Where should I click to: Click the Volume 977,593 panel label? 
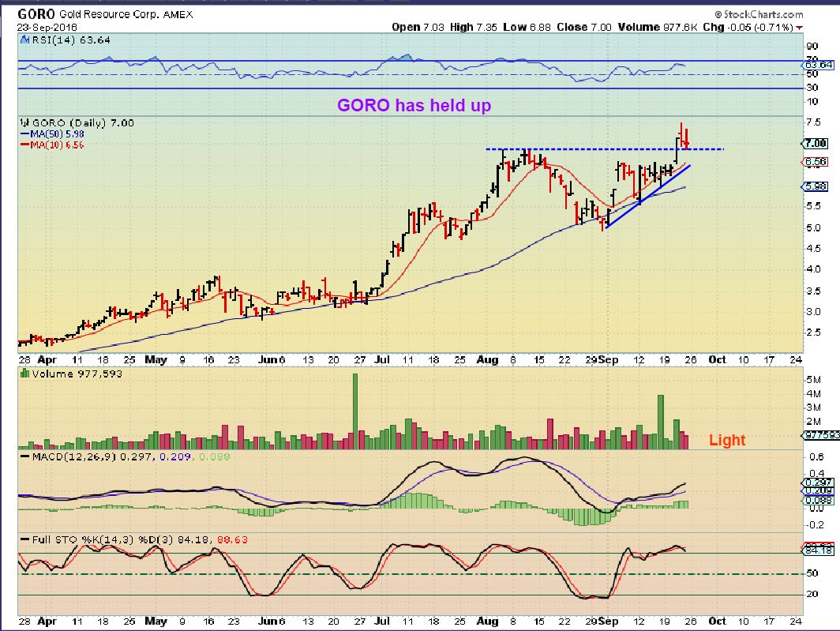(77, 374)
